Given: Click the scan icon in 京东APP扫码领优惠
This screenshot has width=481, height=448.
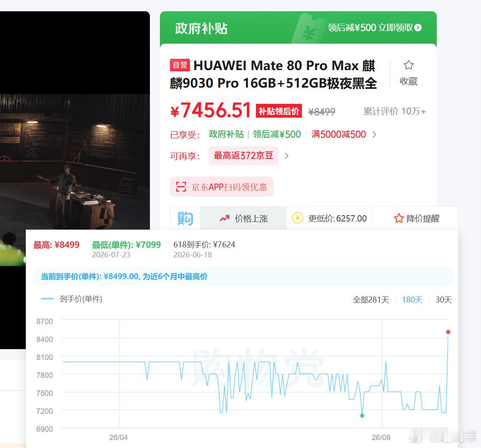Looking at the screenshot, I should pyautogui.click(x=181, y=186).
